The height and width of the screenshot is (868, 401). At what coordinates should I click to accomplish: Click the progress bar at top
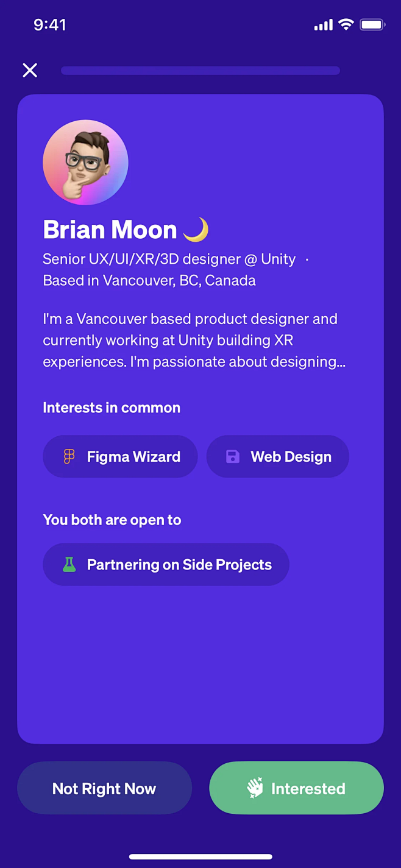tap(200, 71)
